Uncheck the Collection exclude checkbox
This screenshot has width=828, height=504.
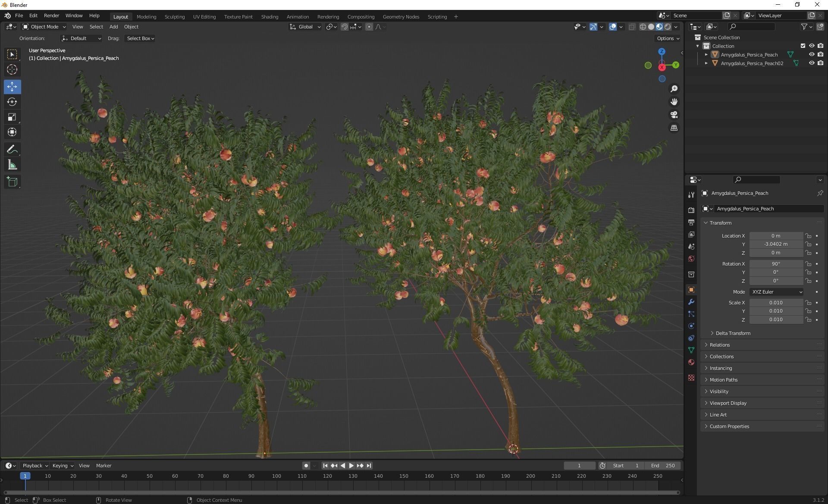click(x=803, y=46)
